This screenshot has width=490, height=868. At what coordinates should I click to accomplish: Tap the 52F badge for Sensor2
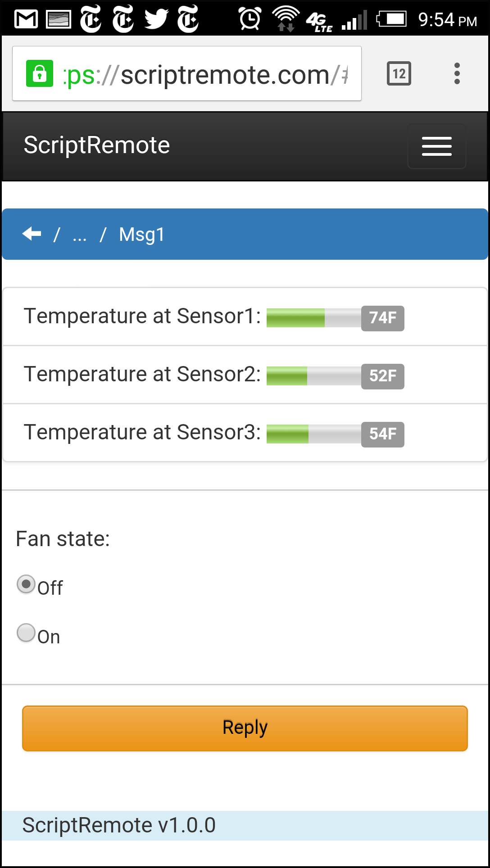[383, 376]
